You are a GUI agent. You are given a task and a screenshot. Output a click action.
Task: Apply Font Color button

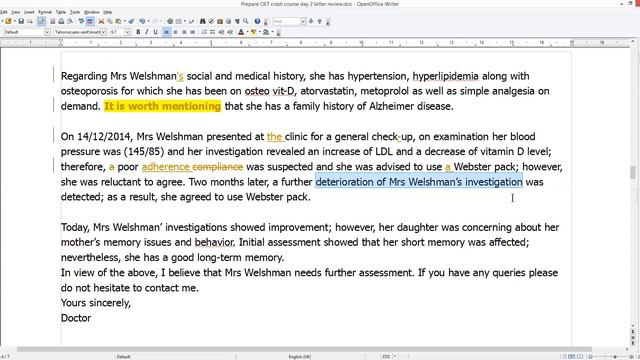(x=241, y=32)
